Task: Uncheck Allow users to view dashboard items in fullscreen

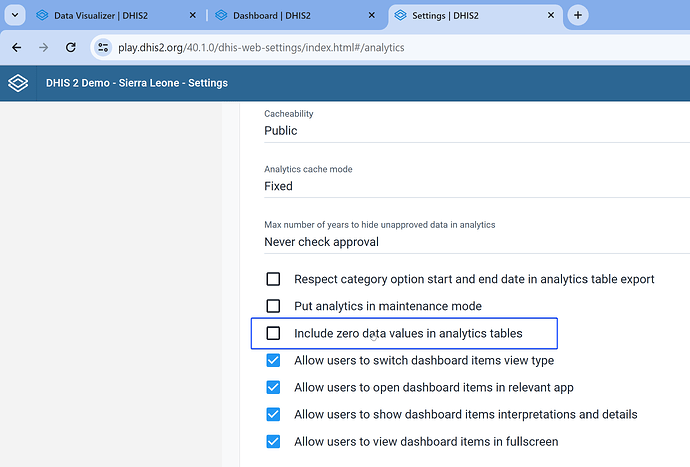Action: point(273,441)
